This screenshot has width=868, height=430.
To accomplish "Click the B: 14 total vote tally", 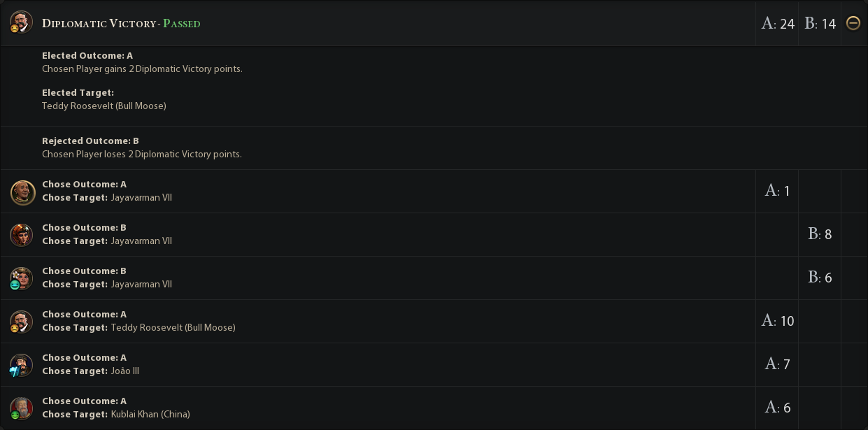I will point(820,24).
